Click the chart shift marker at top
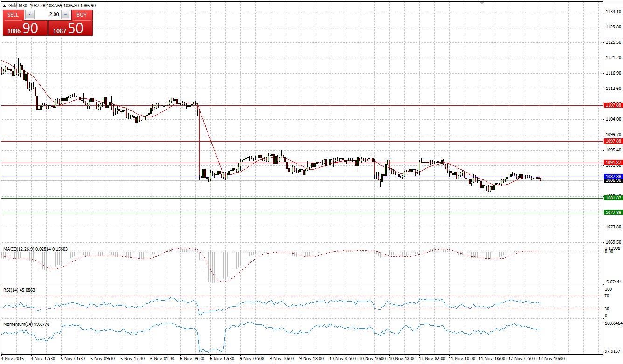Image resolution: width=623 pixels, height=364 pixels. [x=482, y=3]
